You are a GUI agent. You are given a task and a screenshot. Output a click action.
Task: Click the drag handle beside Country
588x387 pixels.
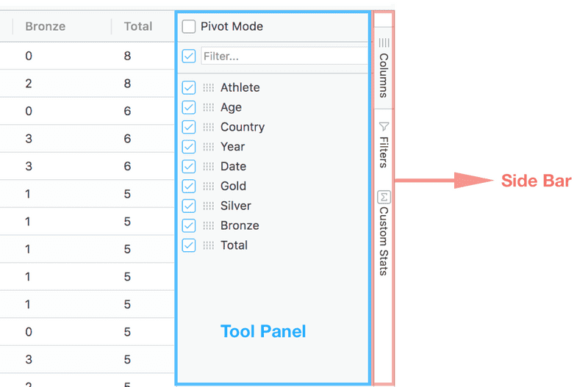click(x=209, y=127)
